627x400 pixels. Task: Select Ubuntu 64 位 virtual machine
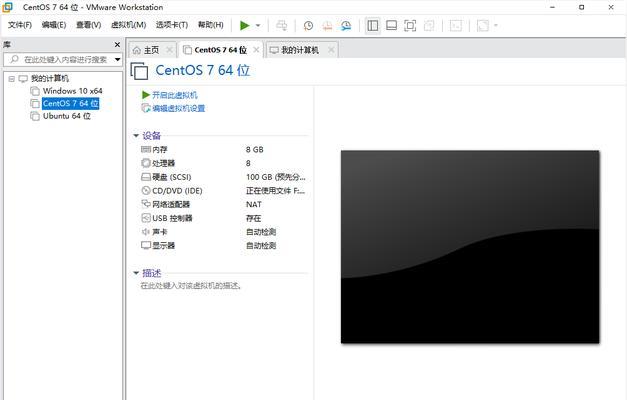[x=67, y=116]
